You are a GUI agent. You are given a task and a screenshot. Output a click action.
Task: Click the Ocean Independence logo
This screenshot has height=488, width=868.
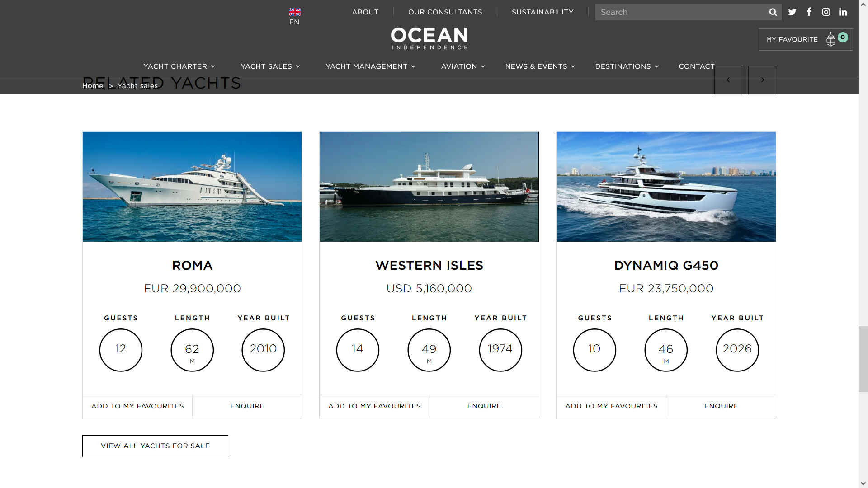tap(429, 38)
